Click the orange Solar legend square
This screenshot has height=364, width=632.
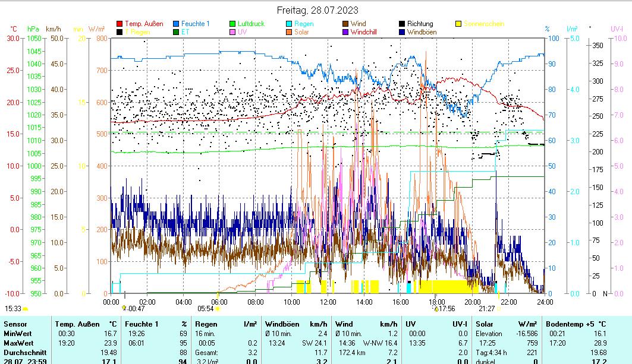pos(289,32)
